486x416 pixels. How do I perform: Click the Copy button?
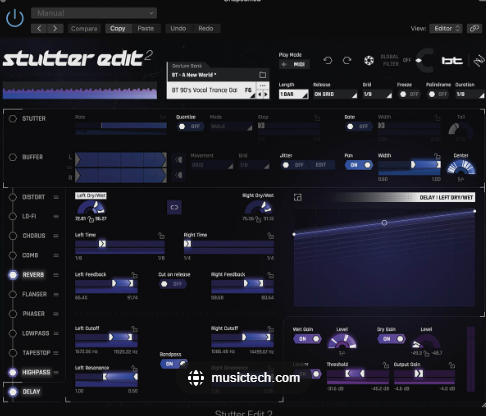click(x=118, y=29)
